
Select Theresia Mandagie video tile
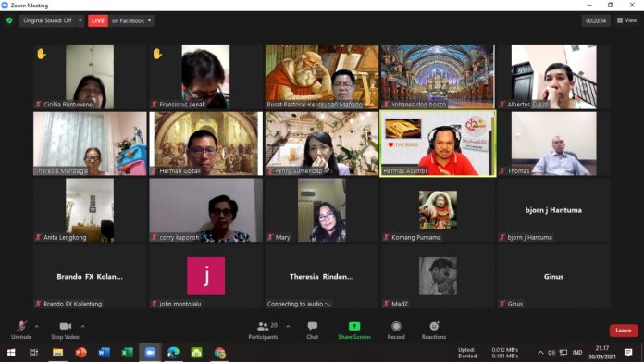click(90, 144)
